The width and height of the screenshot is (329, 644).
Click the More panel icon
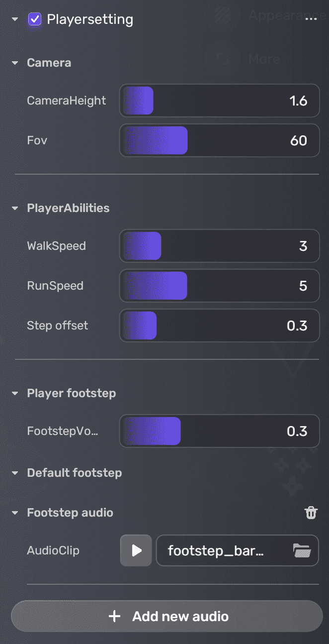tap(222, 59)
